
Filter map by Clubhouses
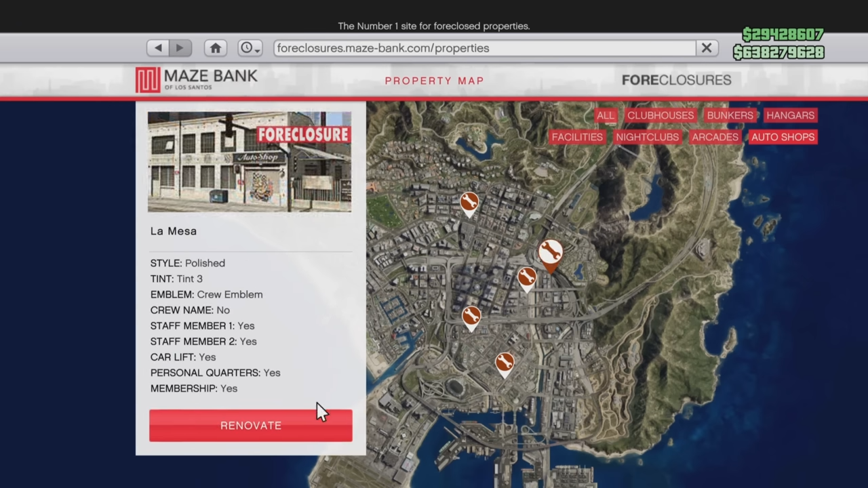pos(660,115)
